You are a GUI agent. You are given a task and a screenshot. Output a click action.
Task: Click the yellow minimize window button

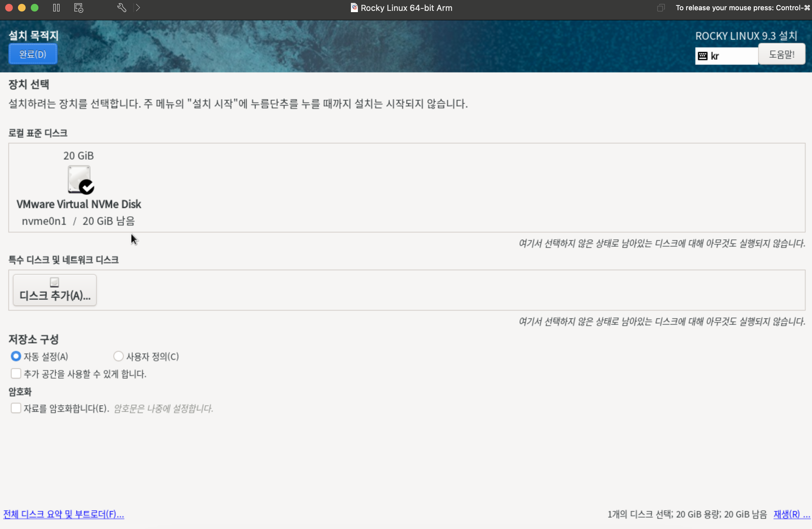[22, 8]
